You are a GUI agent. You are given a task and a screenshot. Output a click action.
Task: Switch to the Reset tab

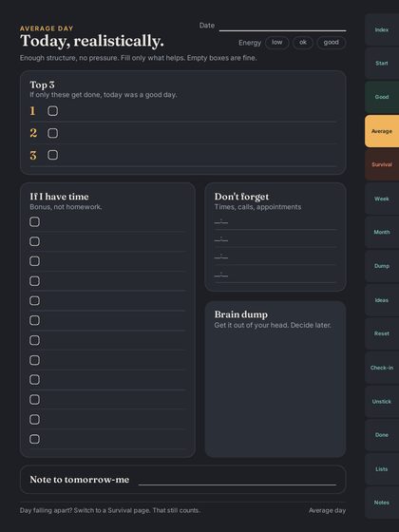(x=382, y=333)
